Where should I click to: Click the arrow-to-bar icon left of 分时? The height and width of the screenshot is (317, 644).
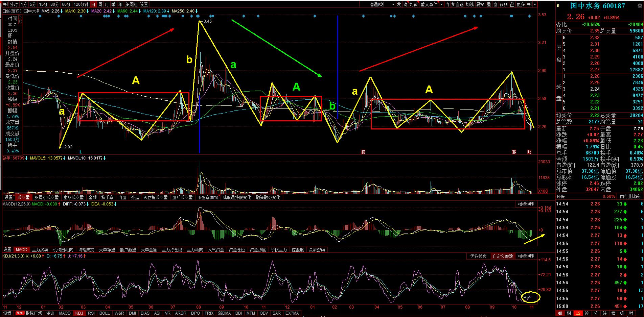pyautogui.click(x=5, y=4)
